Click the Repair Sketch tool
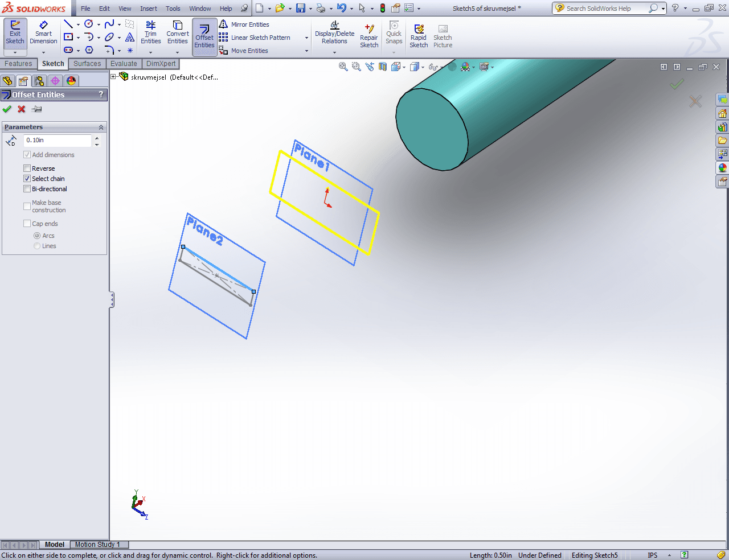 (x=369, y=36)
